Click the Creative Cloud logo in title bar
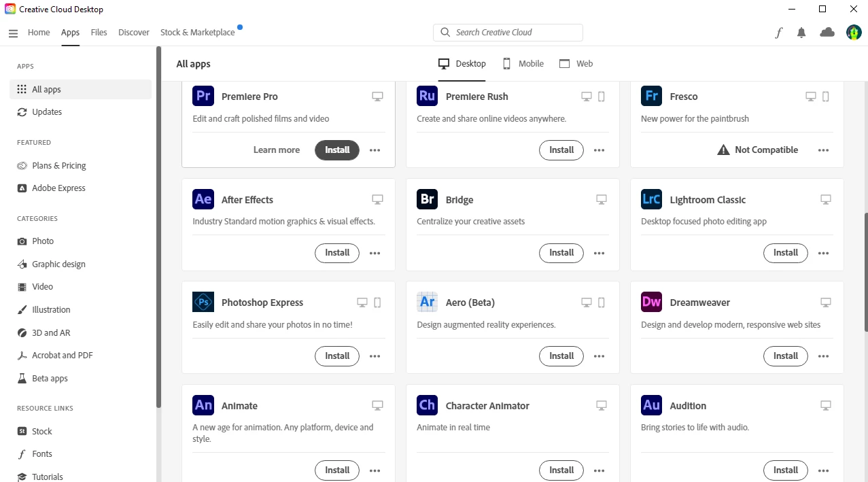This screenshot has height=482, width=868. 10,9
